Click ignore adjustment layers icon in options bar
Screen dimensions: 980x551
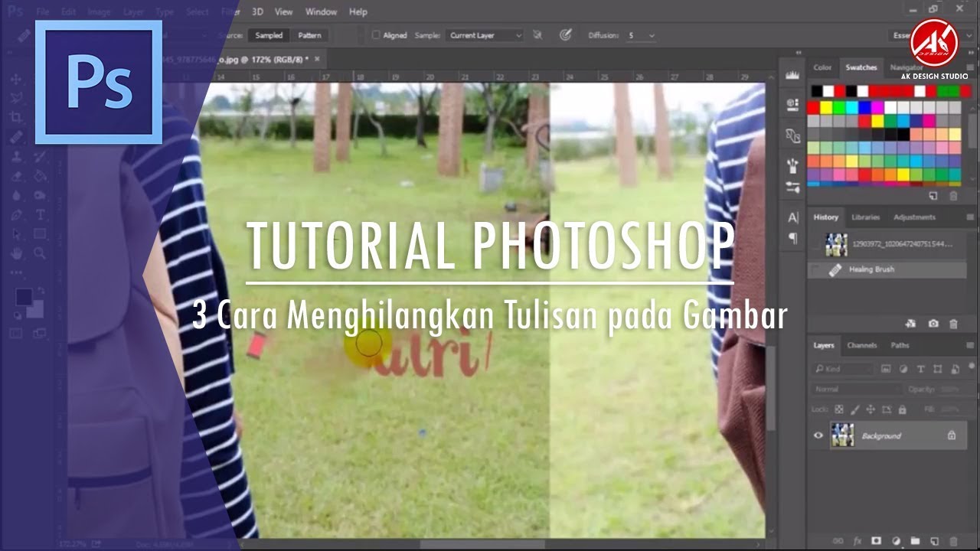tap(537, 35)
